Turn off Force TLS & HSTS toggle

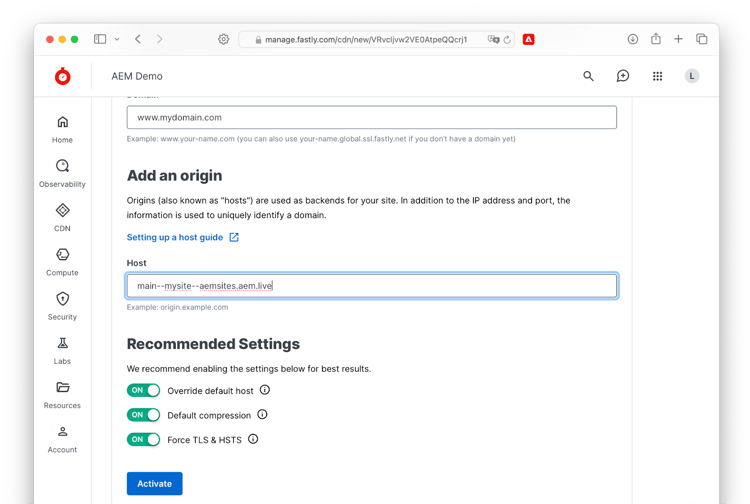(143, 439)
